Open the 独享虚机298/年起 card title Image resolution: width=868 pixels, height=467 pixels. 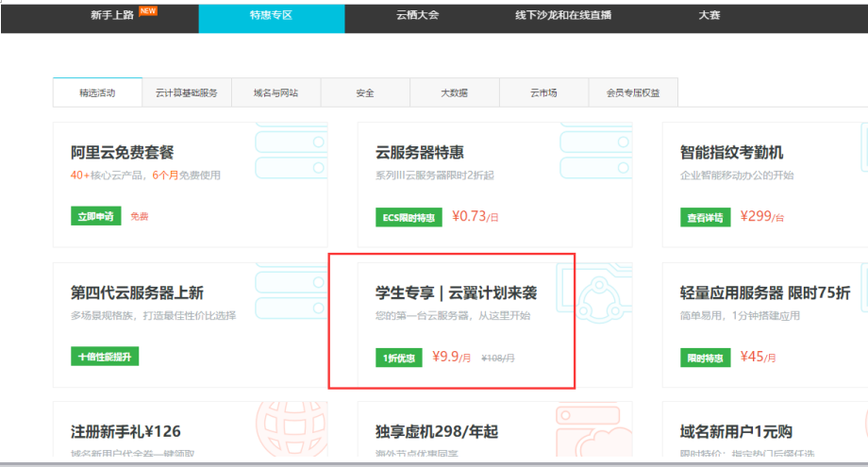click(437, 431)
